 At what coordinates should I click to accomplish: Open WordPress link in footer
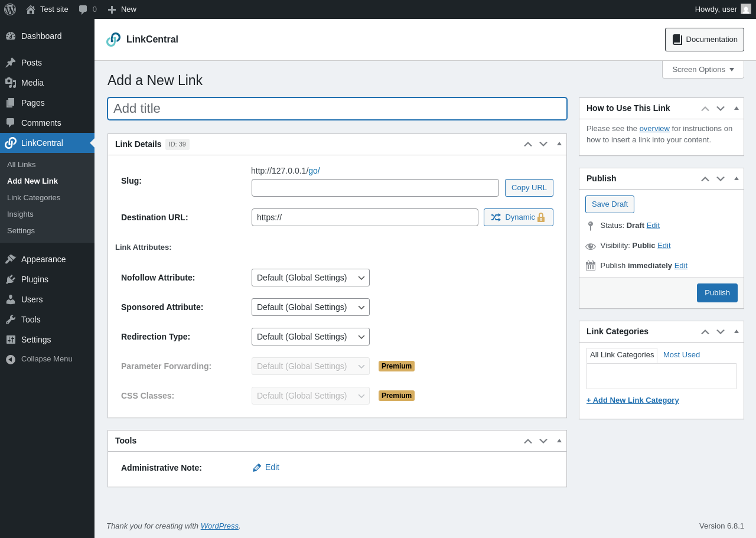220,526
